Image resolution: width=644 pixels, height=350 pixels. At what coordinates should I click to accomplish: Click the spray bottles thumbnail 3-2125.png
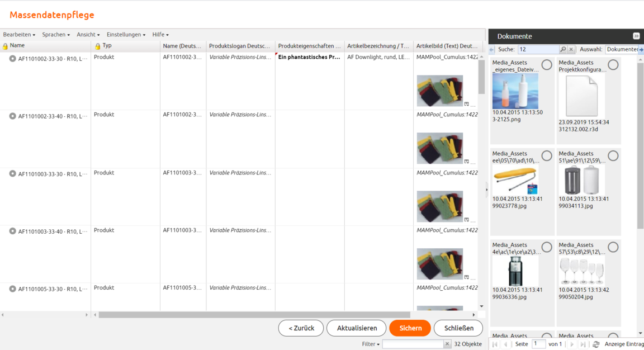click(515, 91)
